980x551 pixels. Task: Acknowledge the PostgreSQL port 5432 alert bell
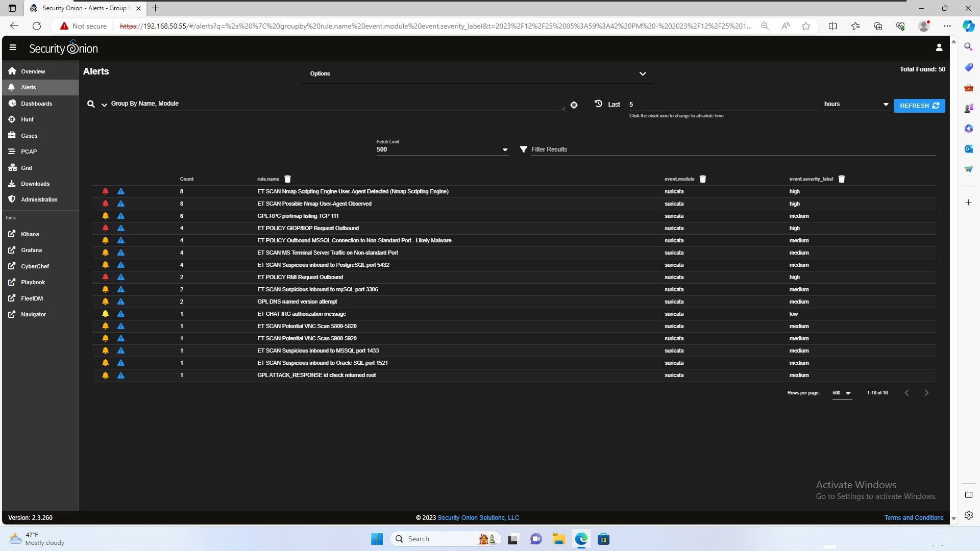click(x=105, y=265)
